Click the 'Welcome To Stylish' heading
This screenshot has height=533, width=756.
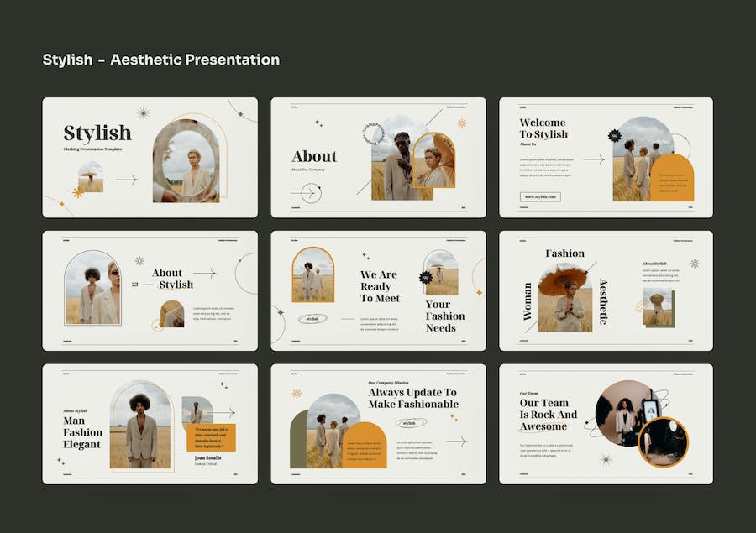tap(543, 128)
